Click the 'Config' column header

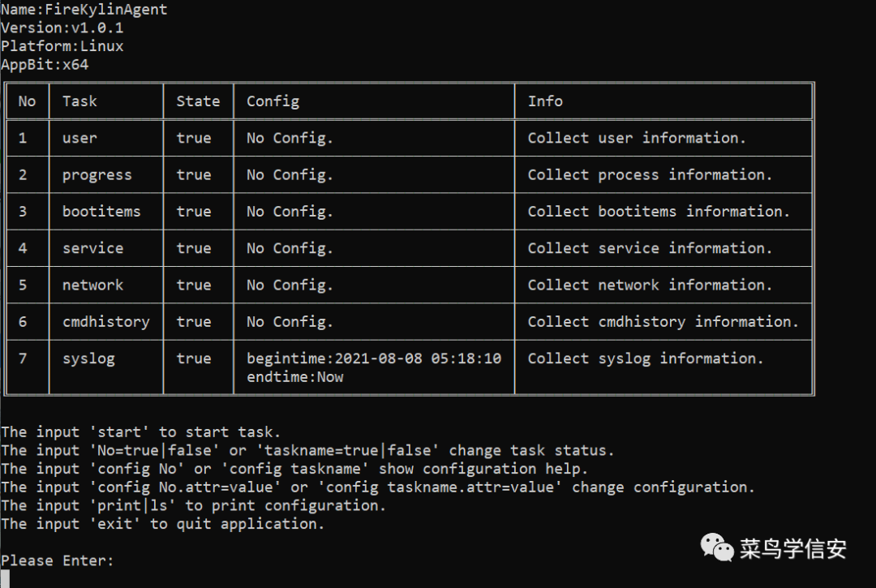tap(273, 101)
